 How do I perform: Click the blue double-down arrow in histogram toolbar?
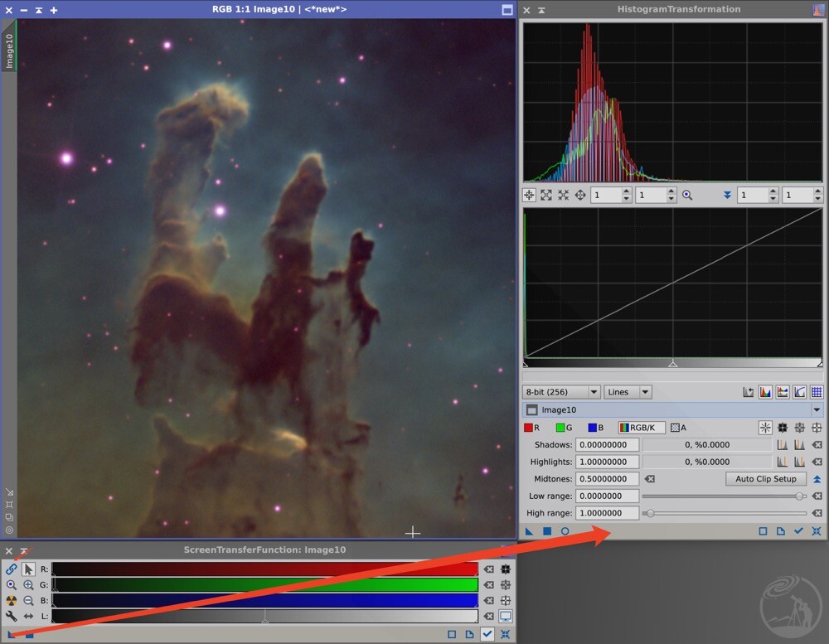tap(728, 195)
